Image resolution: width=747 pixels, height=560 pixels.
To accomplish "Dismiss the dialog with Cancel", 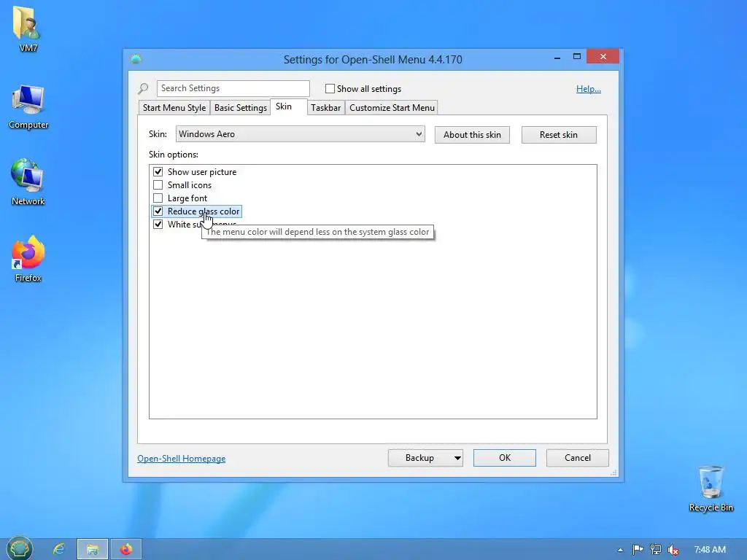I will (x=578, y=458).
